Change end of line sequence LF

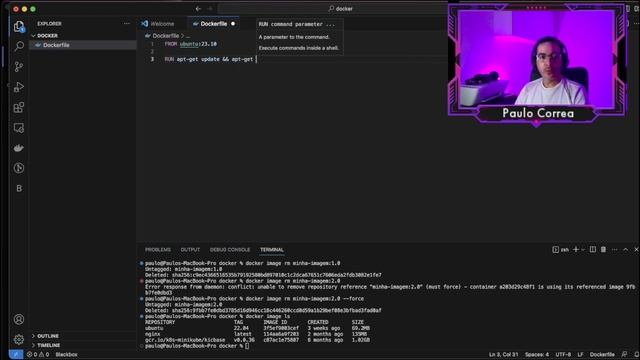(x=580, y=354)
